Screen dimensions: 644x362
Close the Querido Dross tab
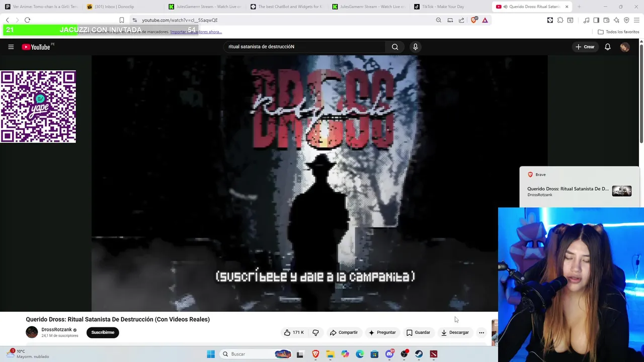(567, 7)
